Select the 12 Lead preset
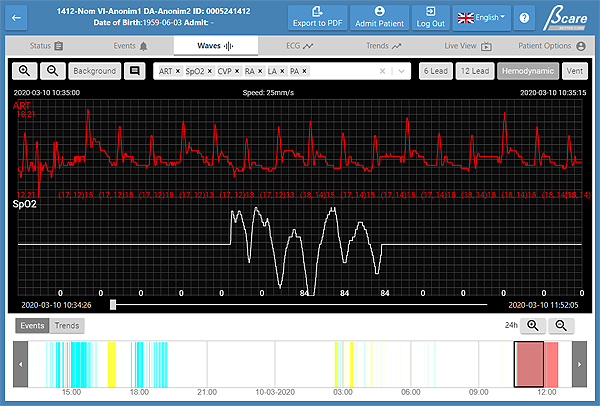This screenshot has width=600, height=406. [x=475, y=71]
